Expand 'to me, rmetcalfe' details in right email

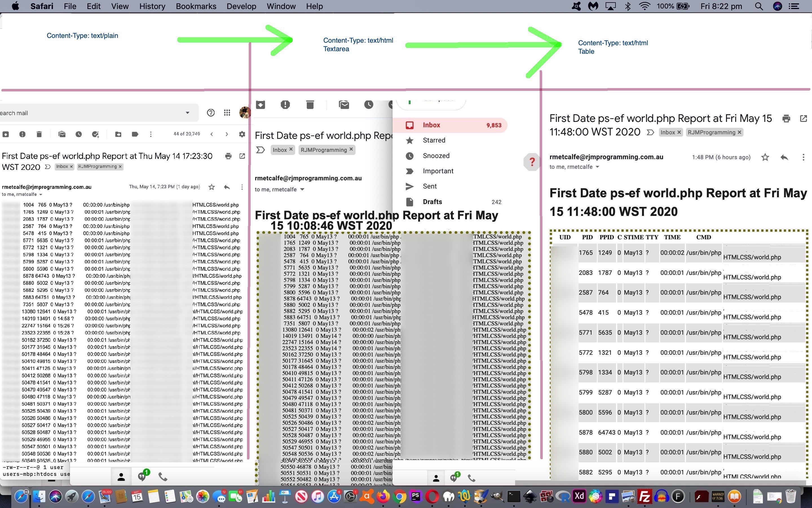pyautogui.click(x=597, y=167)
